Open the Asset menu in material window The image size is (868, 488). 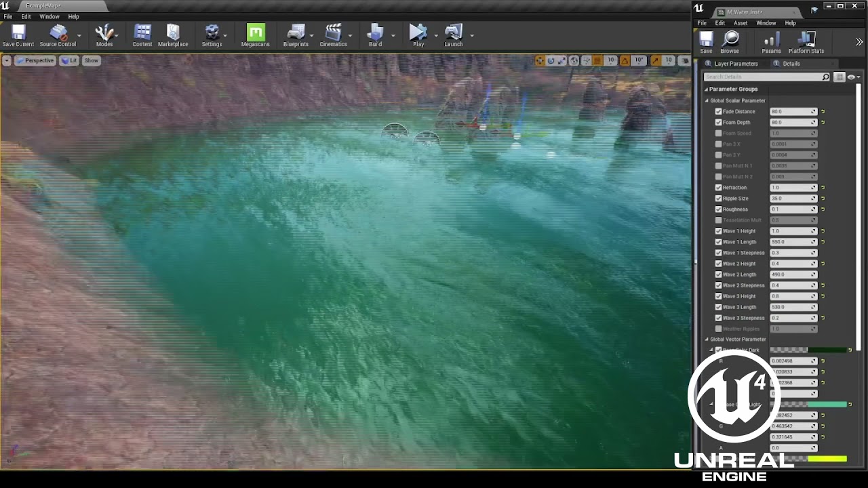point(741,23)
